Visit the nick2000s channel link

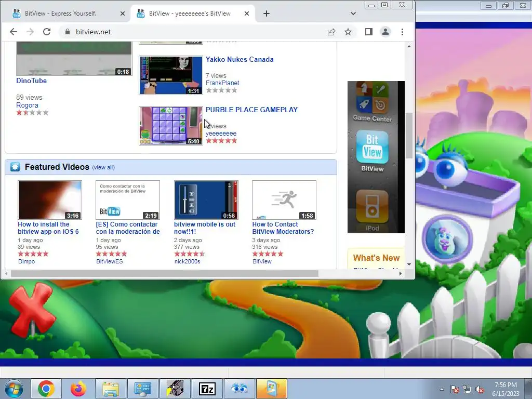pyautogui.click(x=187, y=261)
